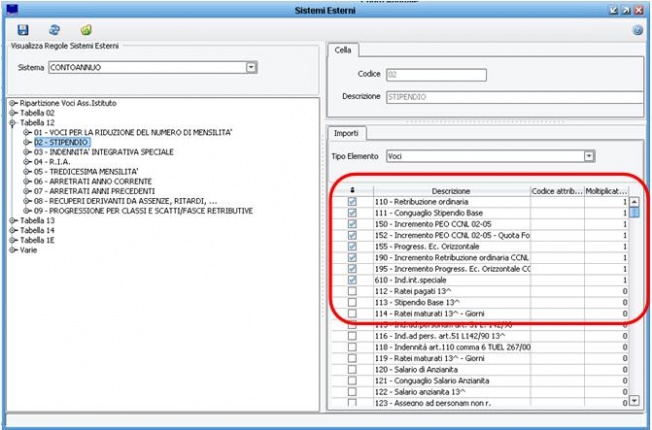Click the app icon in title bar
The width and height of the screenshot is (652, 430).
tap(12, 9)
